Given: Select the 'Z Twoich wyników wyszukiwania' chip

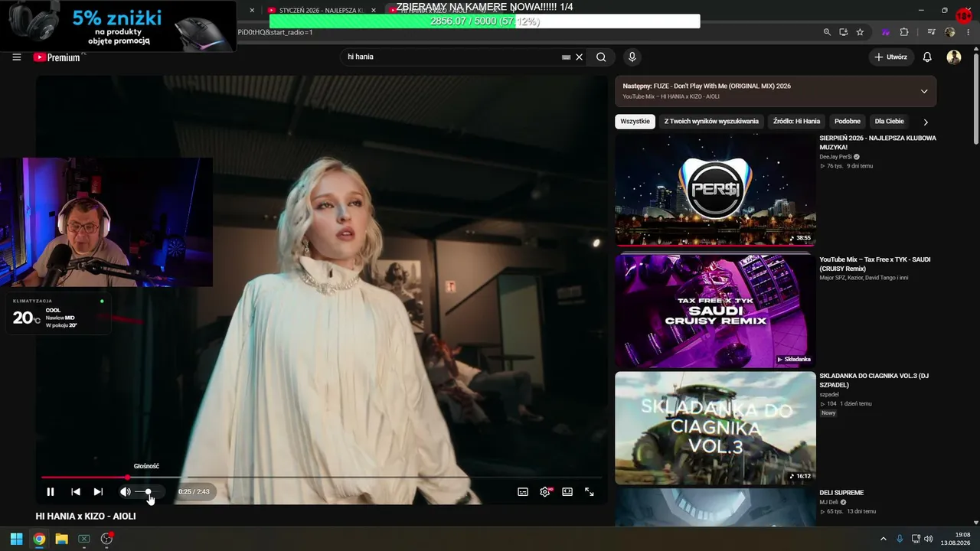Looking at the screenshot, I should point(711,121).
